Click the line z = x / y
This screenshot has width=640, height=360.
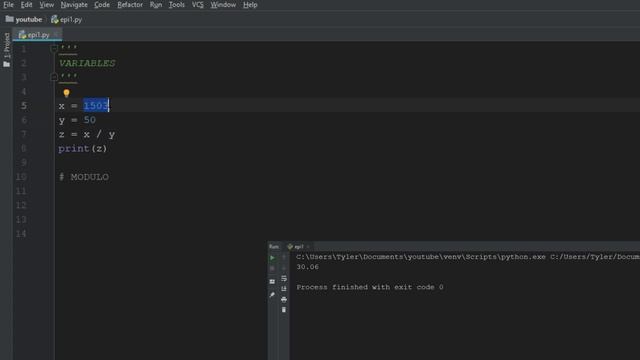pos(87,134)
